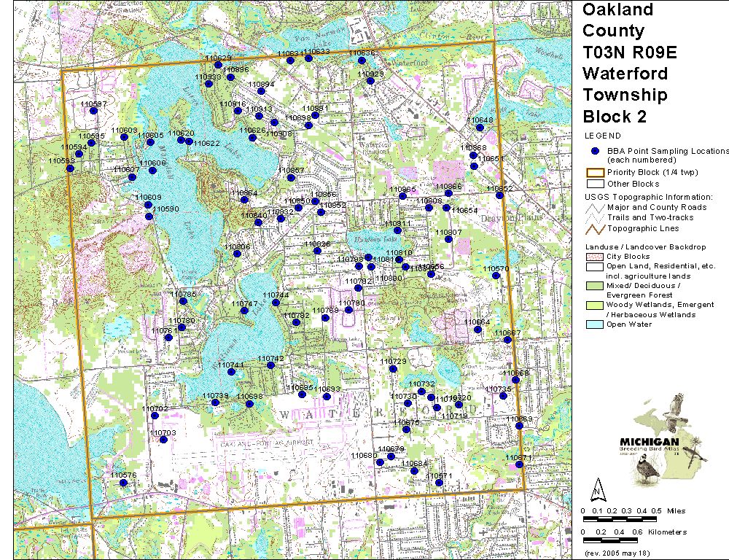
Task: Pick sampling point 110648
Action: 480,128
